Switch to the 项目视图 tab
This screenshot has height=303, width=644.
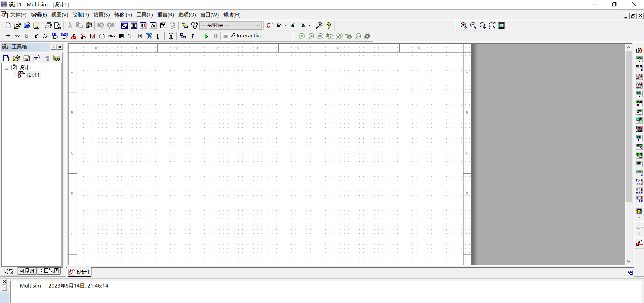coord(49,271)
